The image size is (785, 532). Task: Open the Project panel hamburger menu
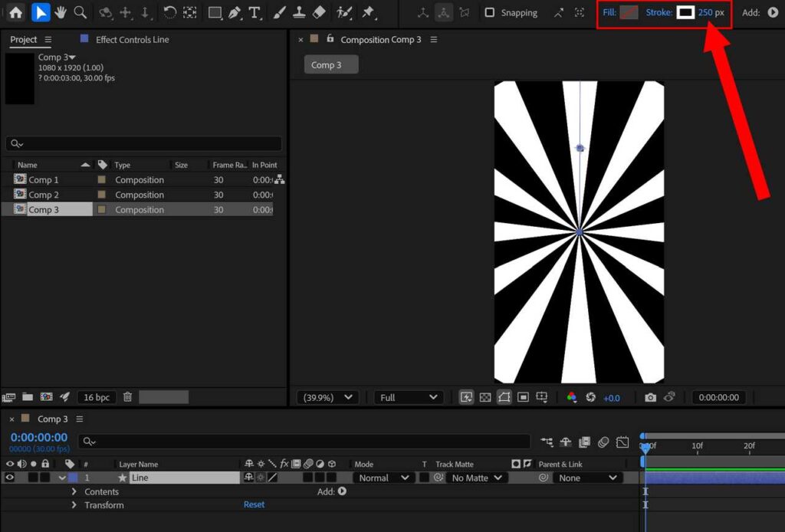(48, 40)
